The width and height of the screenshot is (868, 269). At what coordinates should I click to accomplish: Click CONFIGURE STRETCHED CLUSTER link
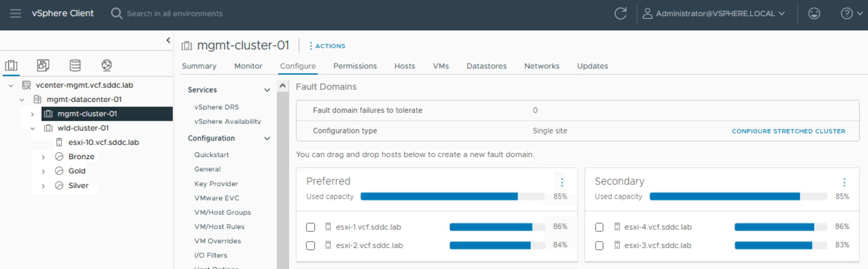(788, 131)
